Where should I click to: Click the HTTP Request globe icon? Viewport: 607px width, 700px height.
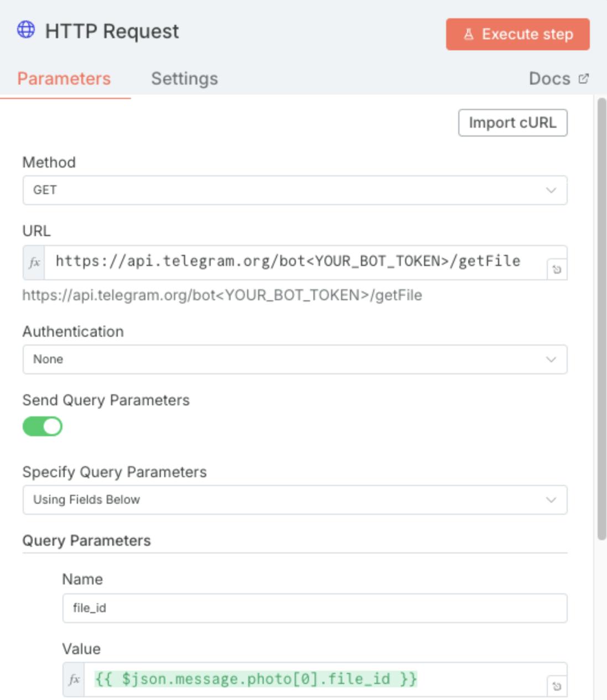tap(26, 30)
